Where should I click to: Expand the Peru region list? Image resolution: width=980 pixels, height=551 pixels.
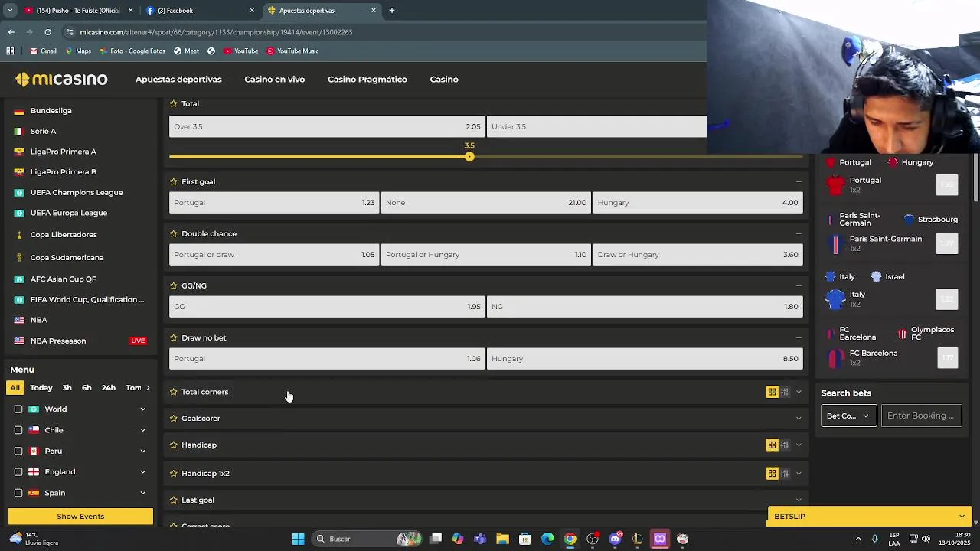(x=142, y=451)
